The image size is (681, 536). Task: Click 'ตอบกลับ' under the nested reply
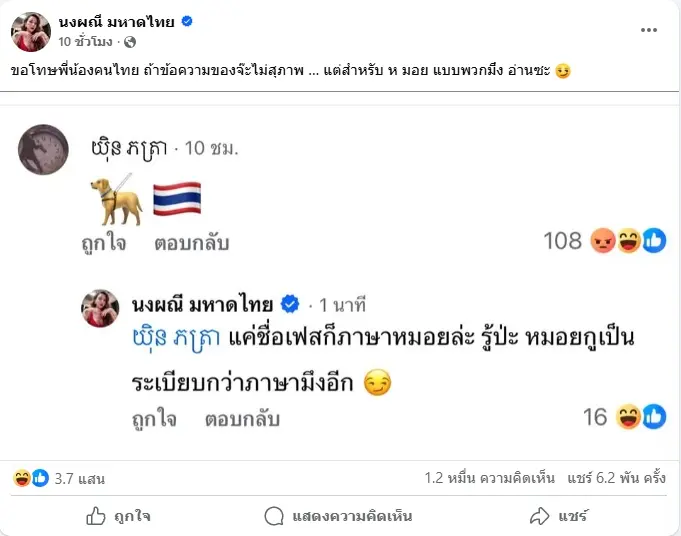pyautogui.click(x=242, y=418)
